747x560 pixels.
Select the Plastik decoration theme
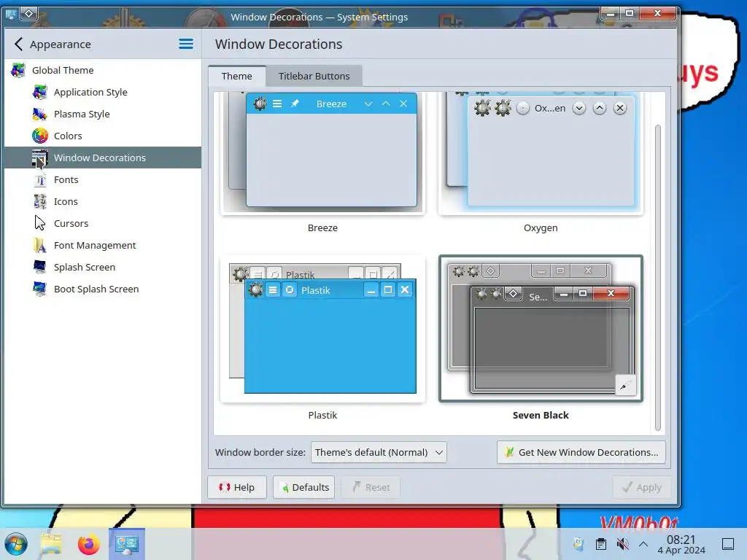pyautogui.click(x=322, y=329)
